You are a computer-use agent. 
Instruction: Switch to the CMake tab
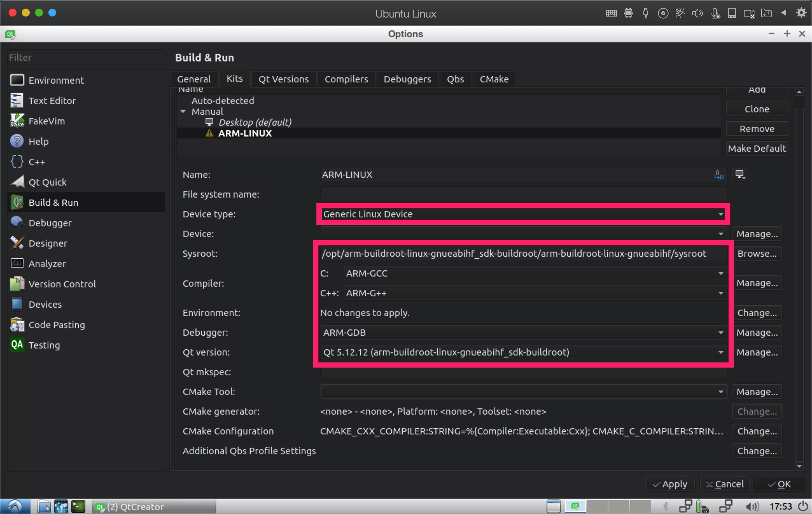494,79
